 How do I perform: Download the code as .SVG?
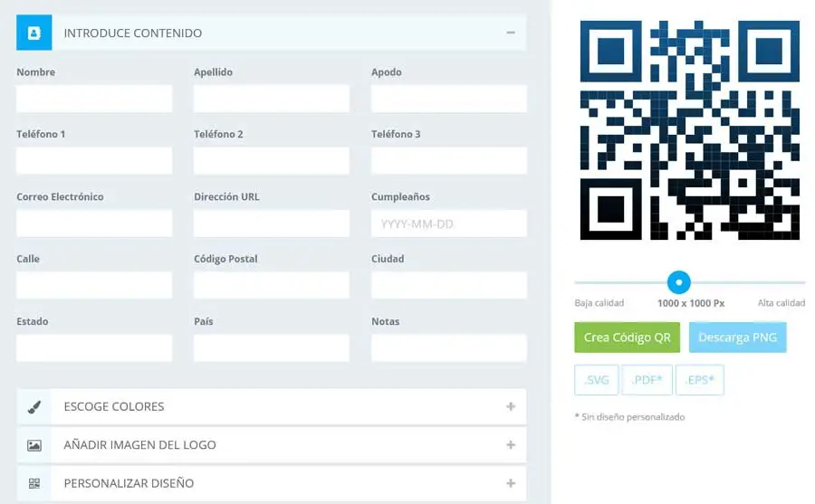pyautogui.click(x=596, y=380)
